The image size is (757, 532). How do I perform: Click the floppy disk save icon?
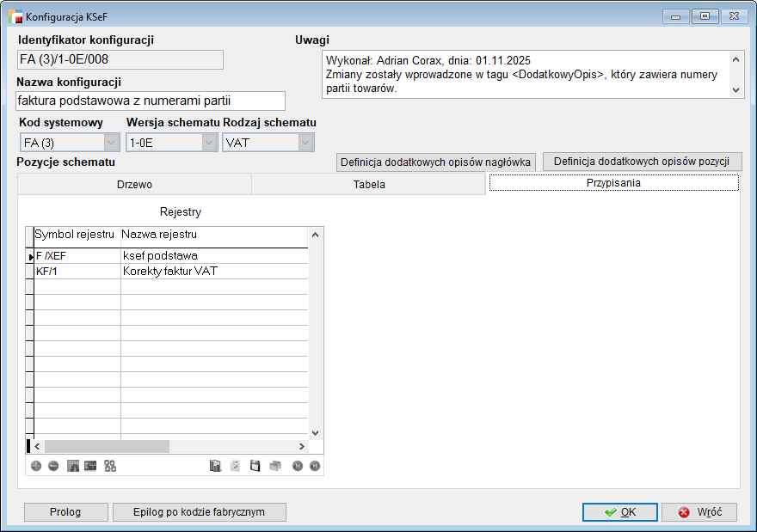click(255, 466)
